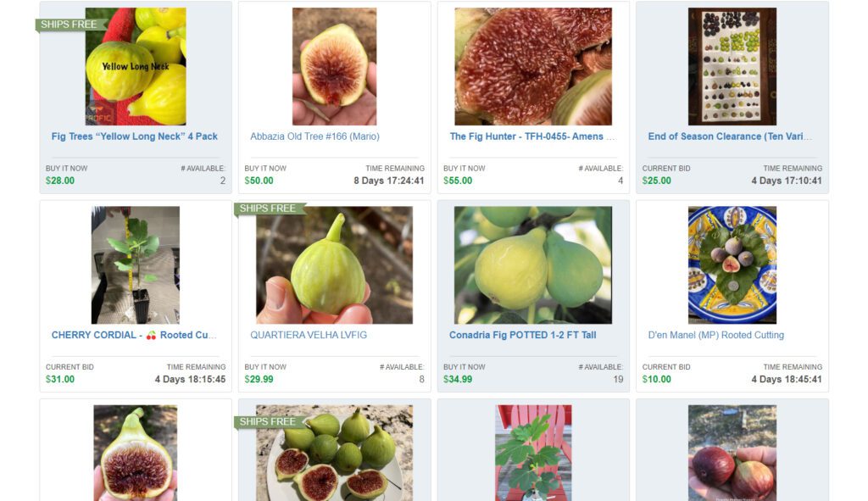Open D'en Manel (MP) Rooted Cutting link
868x501 pixels.
point(715,335)
